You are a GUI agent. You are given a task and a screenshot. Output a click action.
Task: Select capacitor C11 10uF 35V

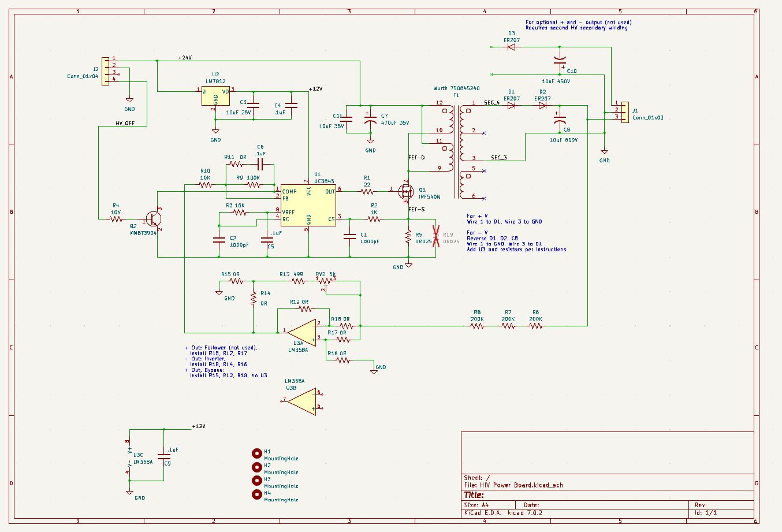346,120
